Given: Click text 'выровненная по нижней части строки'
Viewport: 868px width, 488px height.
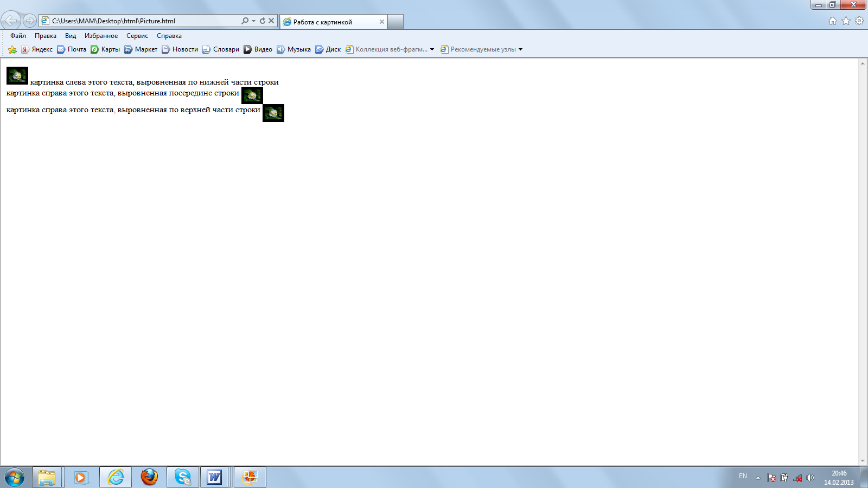Looking at the screenshot, I should [x=207, y=82].
